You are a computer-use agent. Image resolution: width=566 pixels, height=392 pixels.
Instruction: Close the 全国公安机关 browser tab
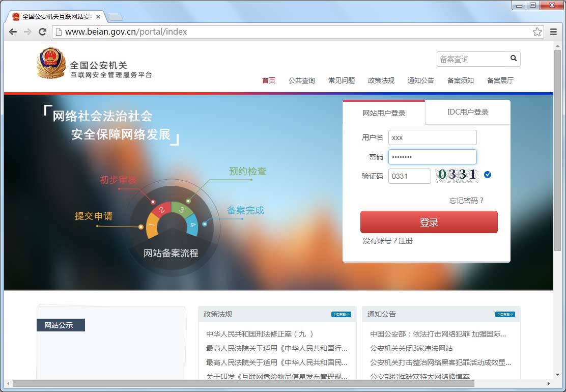click(98, 17)
